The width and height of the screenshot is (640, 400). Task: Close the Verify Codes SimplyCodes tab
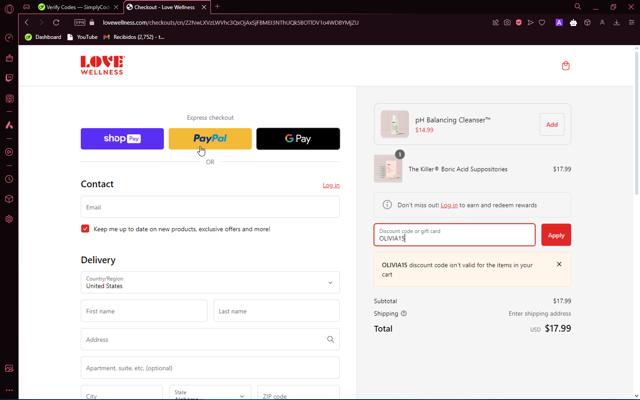click(116, 7)
